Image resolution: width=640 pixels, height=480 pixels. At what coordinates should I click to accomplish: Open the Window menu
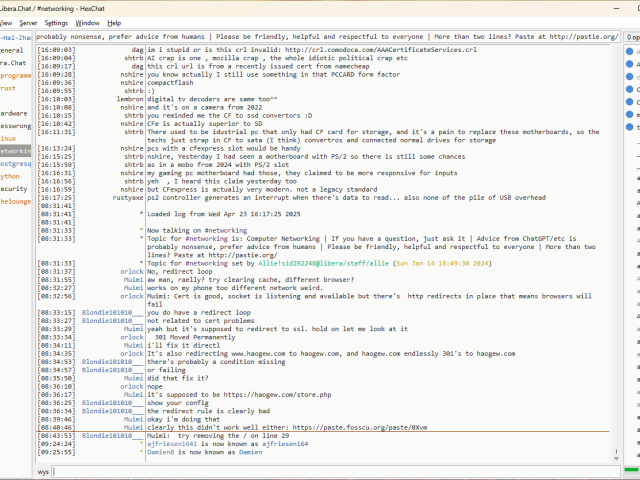click(87, 22)
